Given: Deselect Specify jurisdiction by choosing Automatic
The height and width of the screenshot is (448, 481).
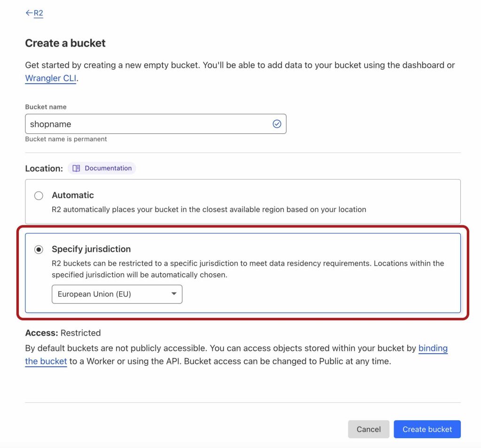Looking at the screenshot, I should [39, 195].
